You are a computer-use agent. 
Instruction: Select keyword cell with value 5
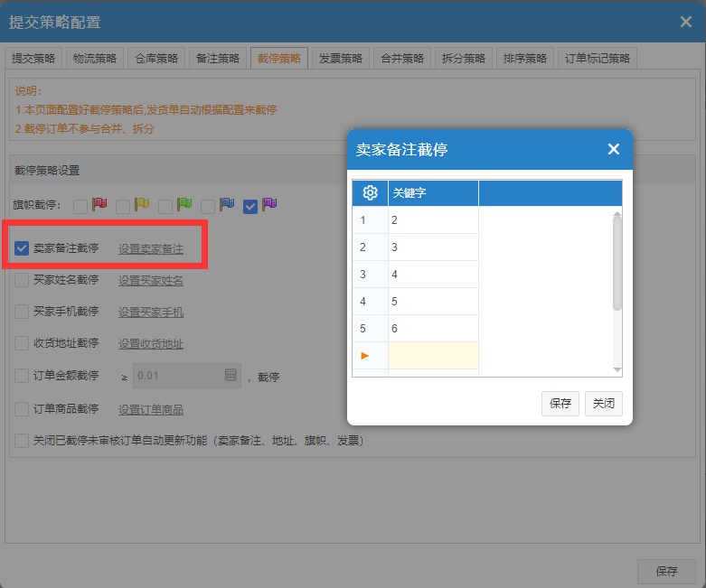(x=433, y=301)
